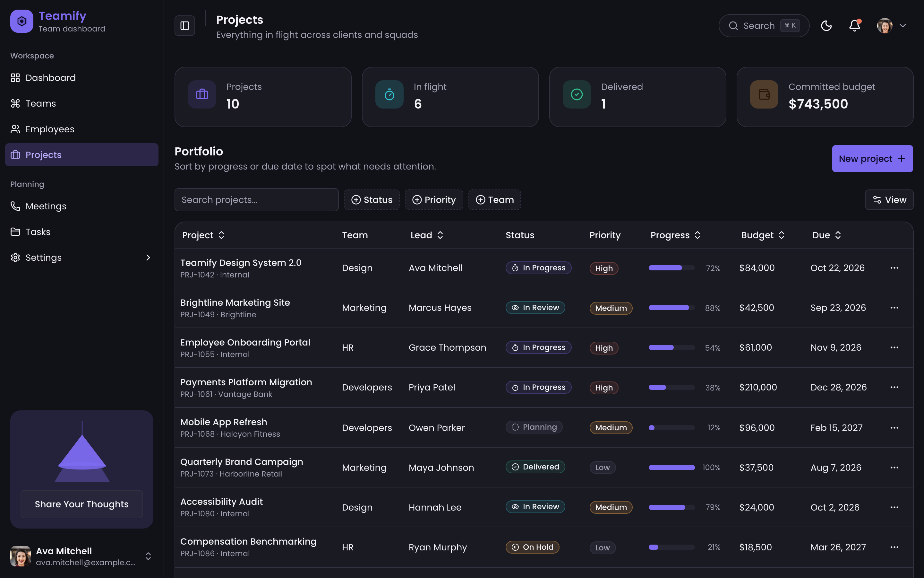The image size is (924, 578).
Task: Click the 100% progress bar for Quarterly Brand Campaign
Action: pos(672,468)
